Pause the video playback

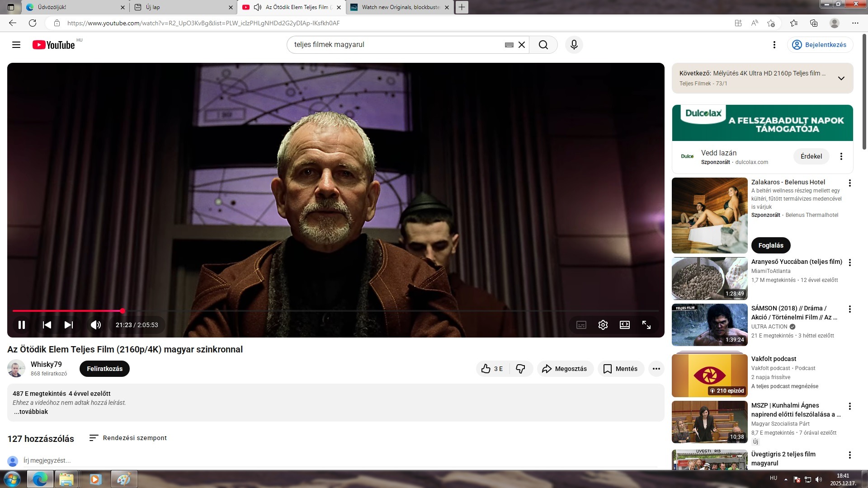click(21, 325)
